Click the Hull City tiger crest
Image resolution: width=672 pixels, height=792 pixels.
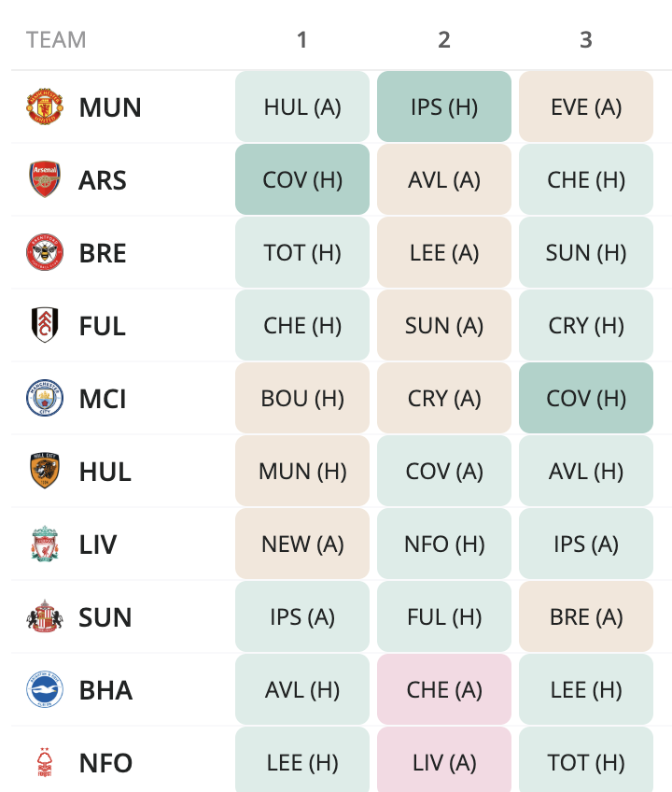point(45,471)
